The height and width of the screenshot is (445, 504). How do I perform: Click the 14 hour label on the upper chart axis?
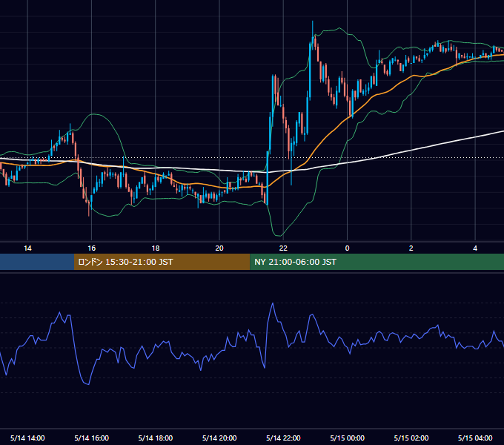pyautogui.click(x=27, y=248)
